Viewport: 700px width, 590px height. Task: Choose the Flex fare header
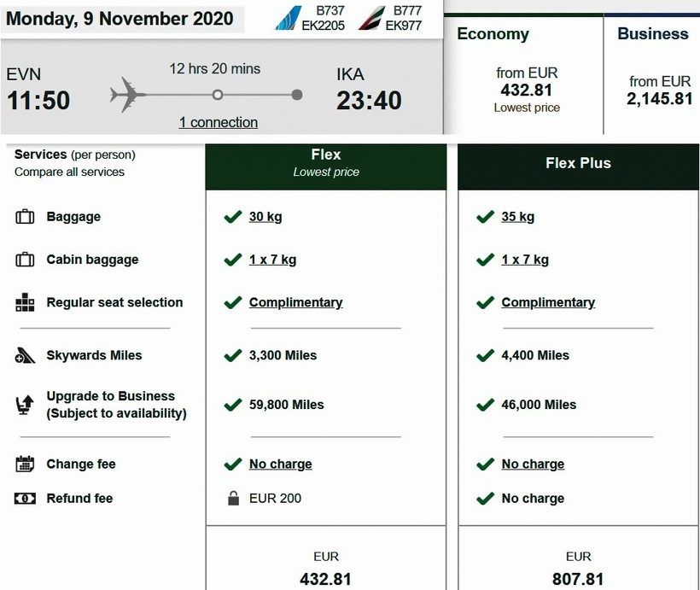(326, 163)
